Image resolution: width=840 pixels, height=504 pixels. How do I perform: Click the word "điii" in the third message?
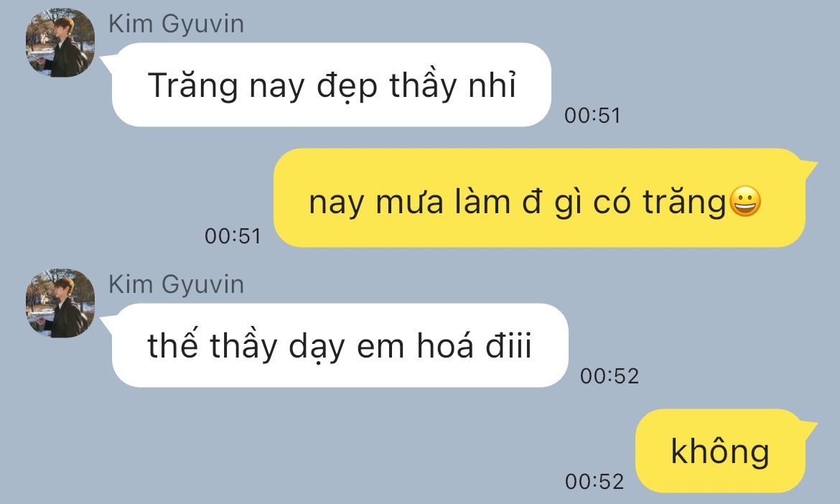coord(508,345)
